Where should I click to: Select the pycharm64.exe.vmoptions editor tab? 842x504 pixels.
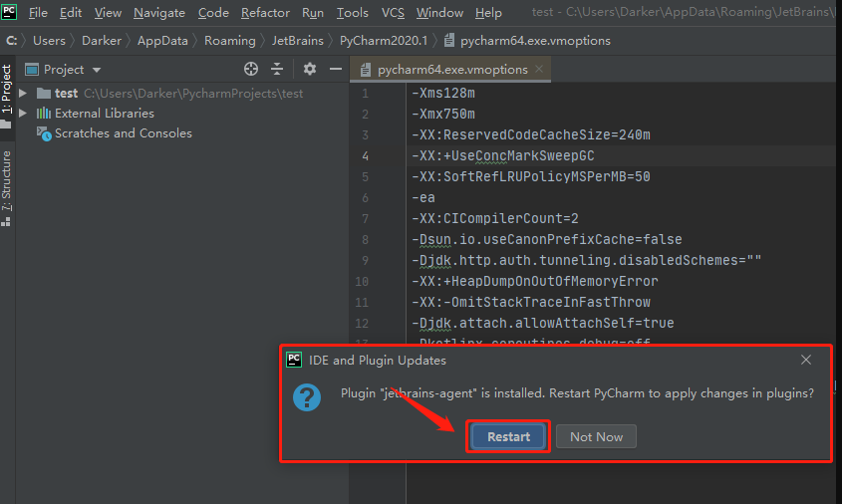coord(451,70)
